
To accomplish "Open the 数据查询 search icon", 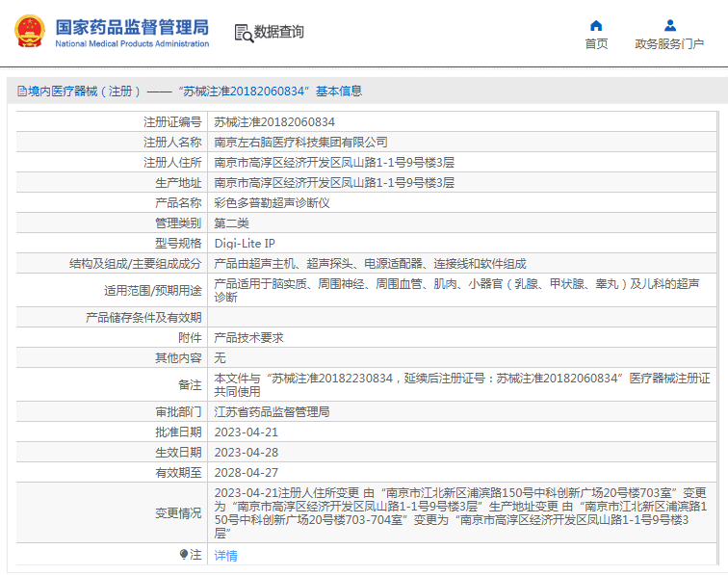I will point(244,33).
